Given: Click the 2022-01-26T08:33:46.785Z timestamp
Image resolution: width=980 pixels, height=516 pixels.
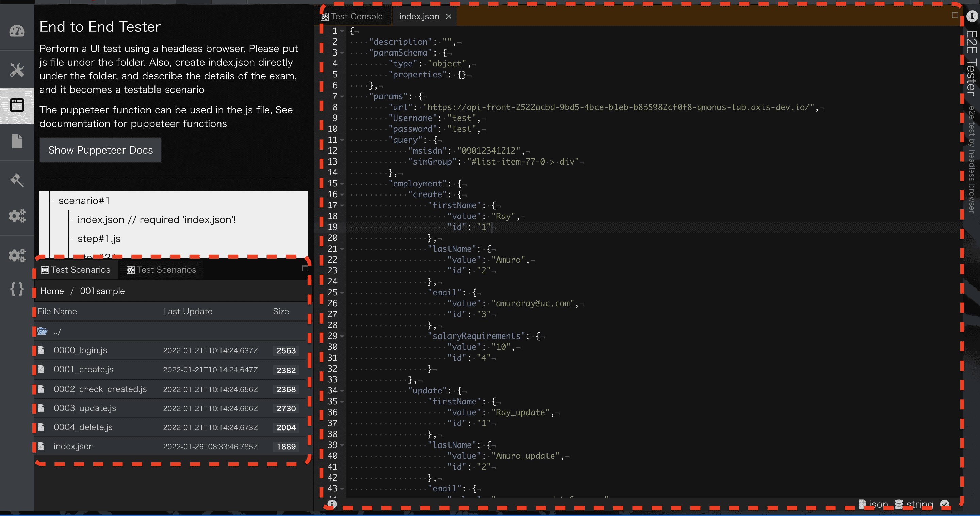Looking at the screenshot, I should click(x=210, y=446).
